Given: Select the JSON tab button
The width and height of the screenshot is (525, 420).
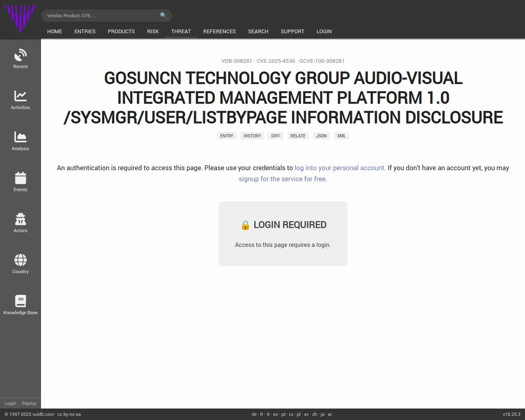Looking at the screenshot, I should [322, 136].
